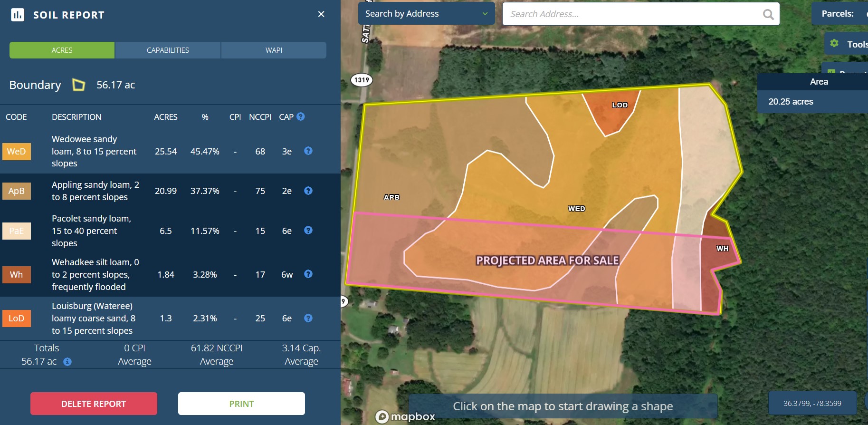Click the search magnifier icon
This screenshot has width=868, height=425.
coord(768,14)
